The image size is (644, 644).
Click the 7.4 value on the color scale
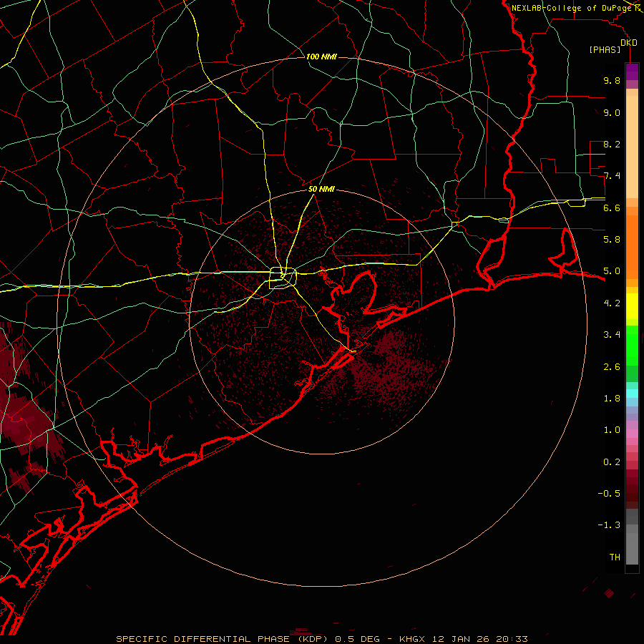point(612,176)
